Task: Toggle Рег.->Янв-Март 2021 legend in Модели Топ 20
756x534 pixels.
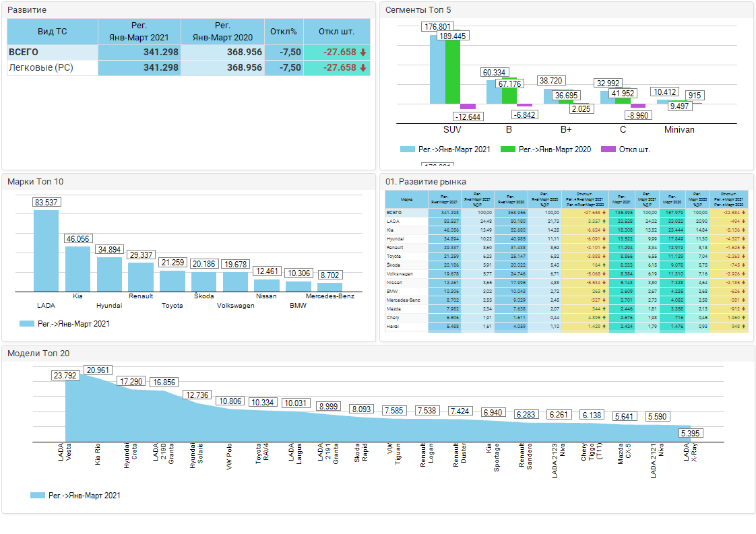Action: click(75, 496)
